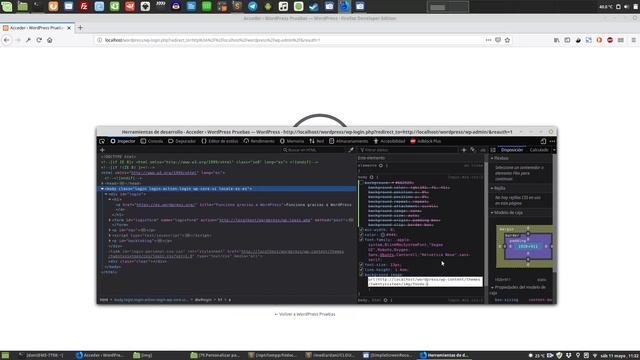Screen dimensions: 640x360
Task: Open the Accesibilidad tab
Action: [389, 141]
